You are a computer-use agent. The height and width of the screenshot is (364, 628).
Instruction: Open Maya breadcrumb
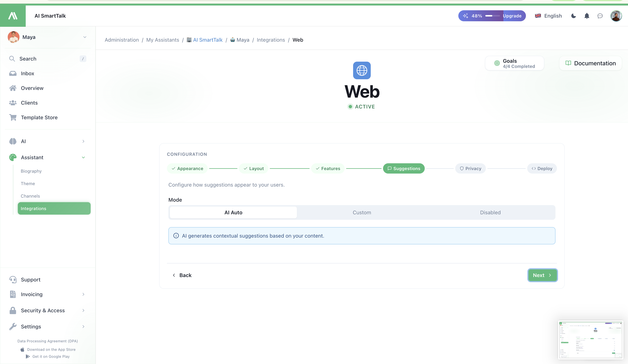click(239, 40)
